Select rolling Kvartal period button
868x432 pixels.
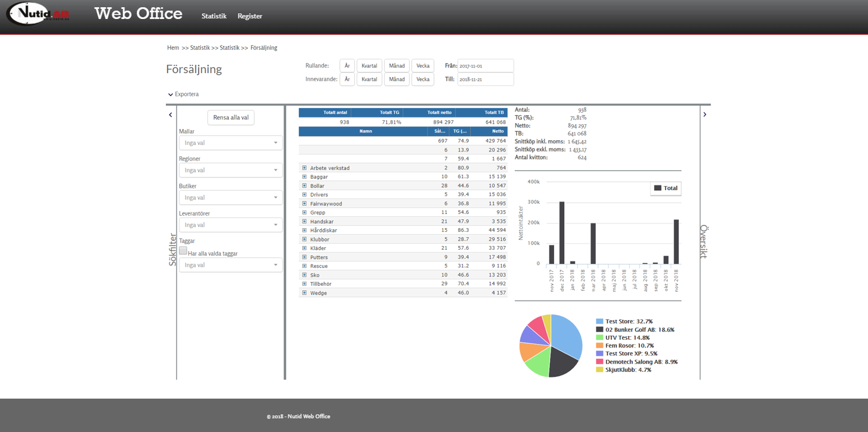(x=369, y=66)
